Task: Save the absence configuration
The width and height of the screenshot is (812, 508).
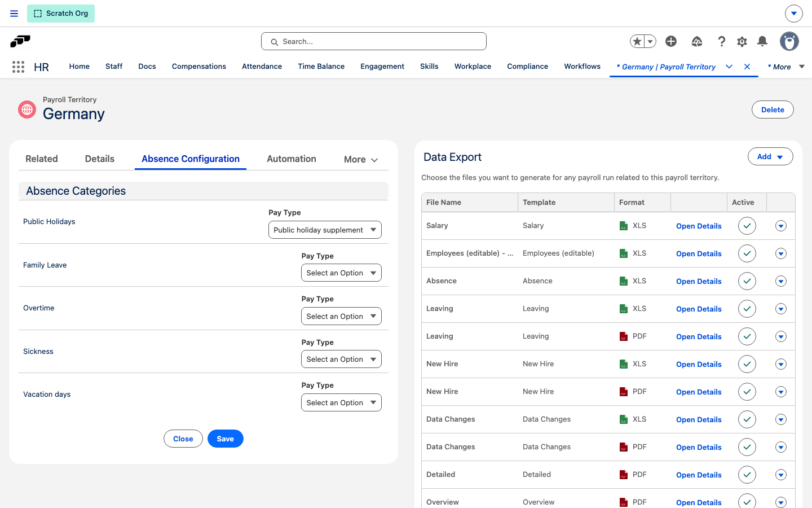Action: 226,439
